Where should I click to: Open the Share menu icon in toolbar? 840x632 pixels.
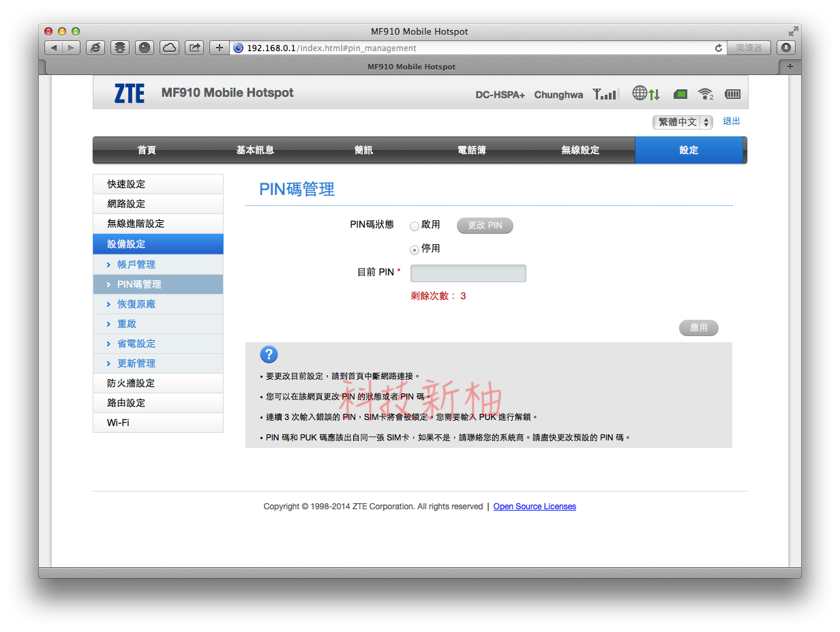pos(194,48)
